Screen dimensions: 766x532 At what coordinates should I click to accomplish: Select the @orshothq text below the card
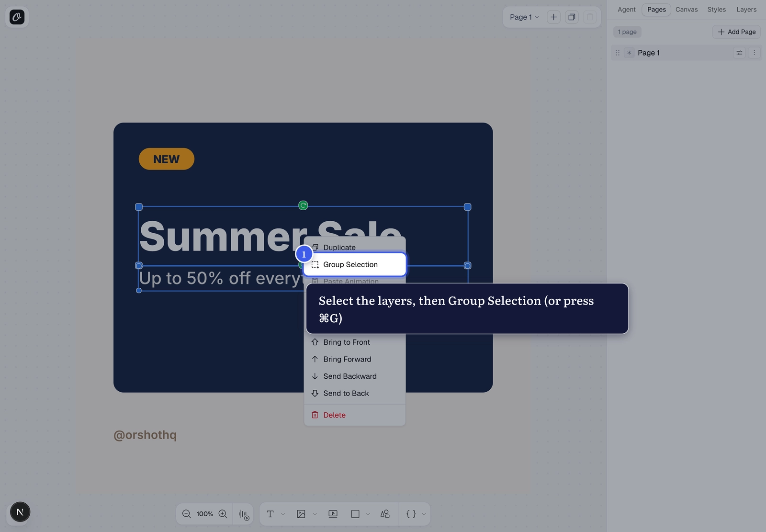[x=145, y=435]
